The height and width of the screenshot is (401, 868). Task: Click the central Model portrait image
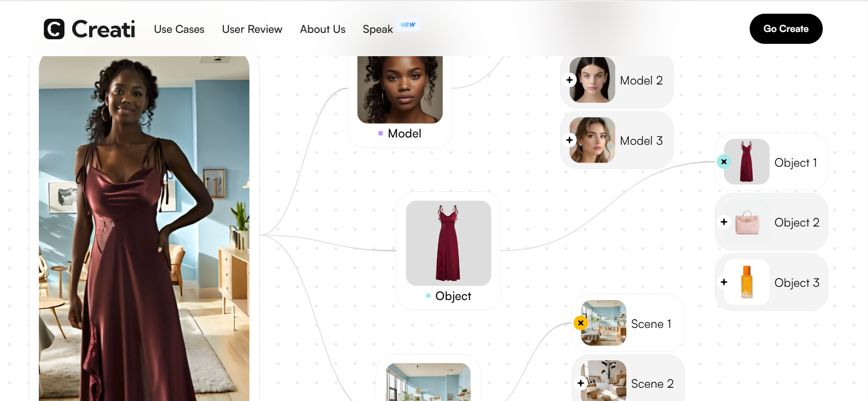400,90
